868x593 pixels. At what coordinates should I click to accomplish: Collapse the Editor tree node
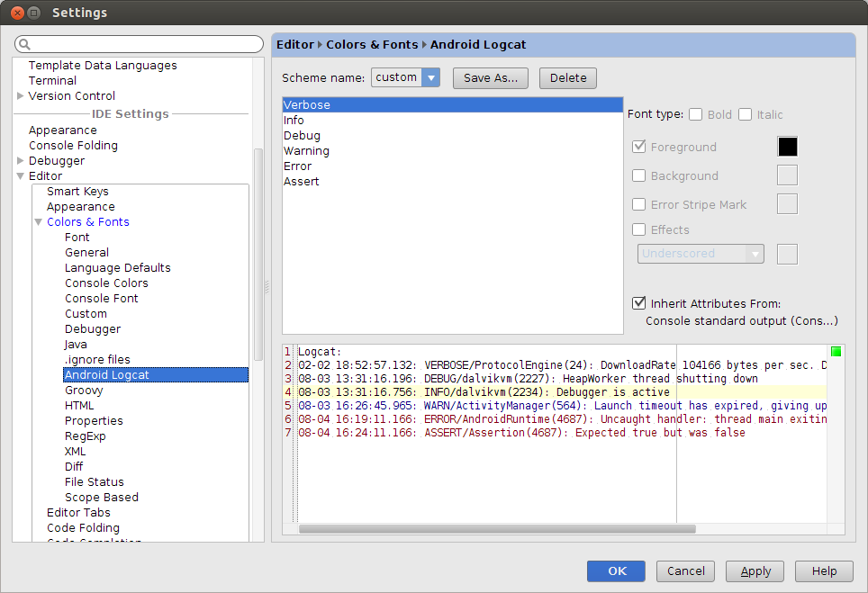coord(21,175)
